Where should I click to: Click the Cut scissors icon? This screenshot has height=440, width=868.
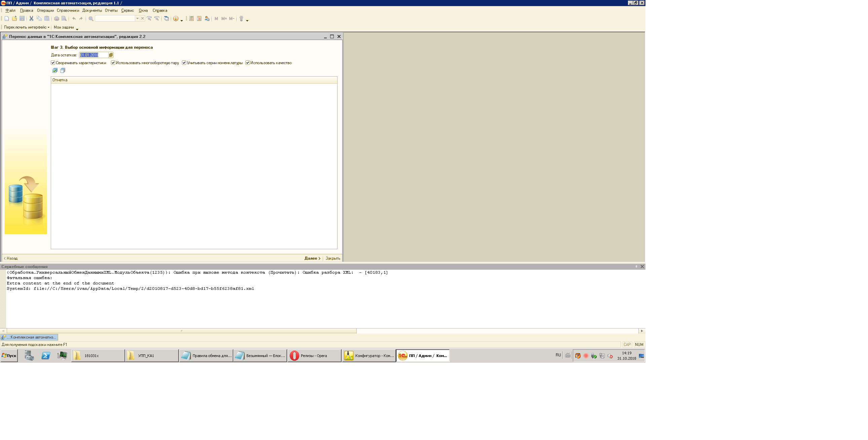31,18
